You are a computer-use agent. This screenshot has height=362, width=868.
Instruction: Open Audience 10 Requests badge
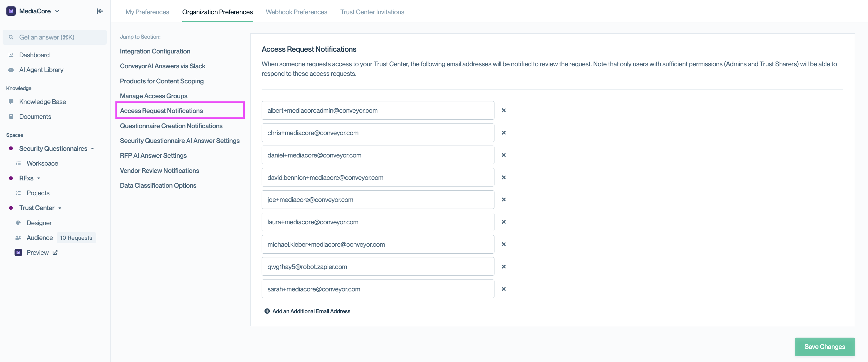coord(76,238)
